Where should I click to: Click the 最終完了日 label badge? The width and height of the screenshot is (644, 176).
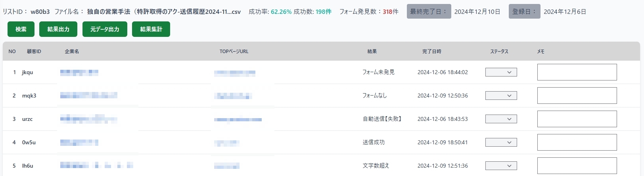click(429, 11)
